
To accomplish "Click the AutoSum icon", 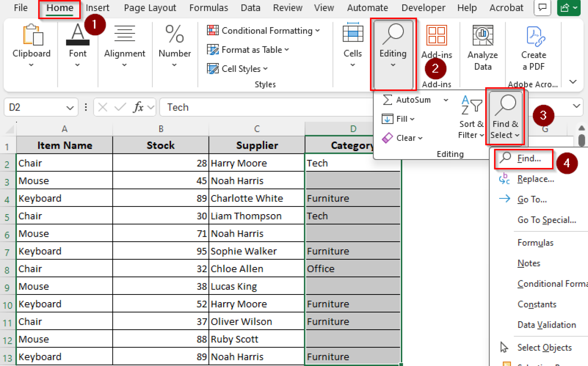I will tap(388, 100).
